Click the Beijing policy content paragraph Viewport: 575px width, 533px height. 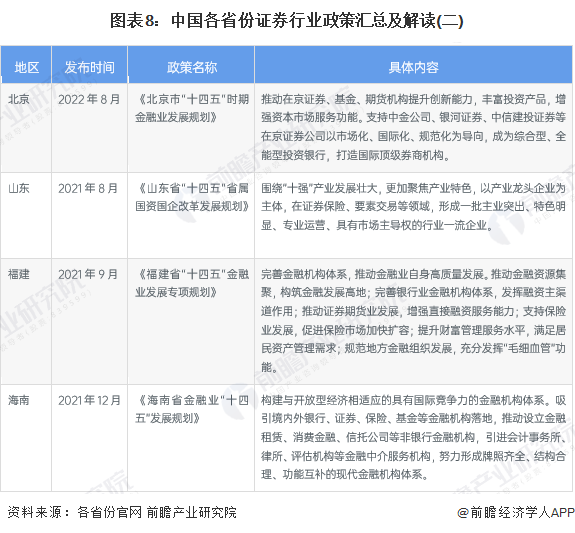click(x=413, y=127)
